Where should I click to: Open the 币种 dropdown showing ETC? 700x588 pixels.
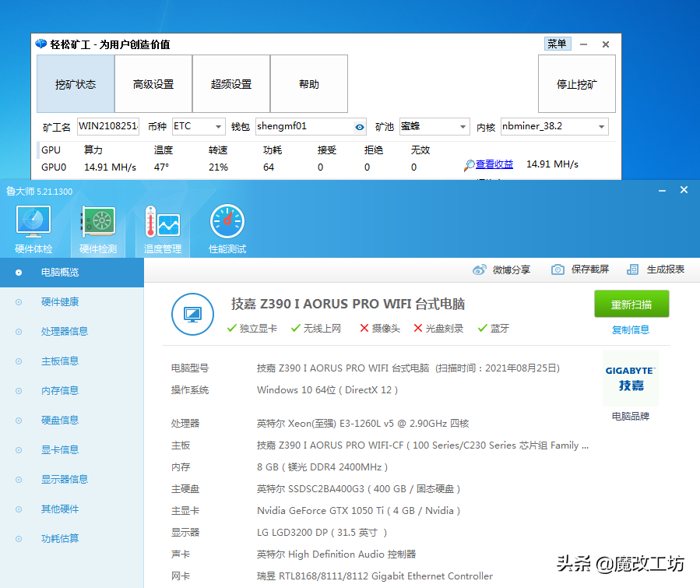197,126
